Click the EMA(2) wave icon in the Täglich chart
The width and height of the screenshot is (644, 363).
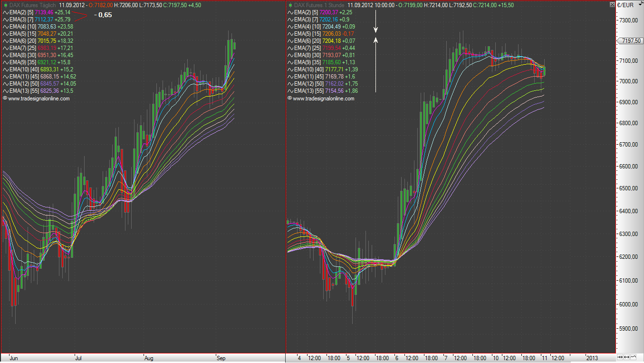click(x=5, y=12)
